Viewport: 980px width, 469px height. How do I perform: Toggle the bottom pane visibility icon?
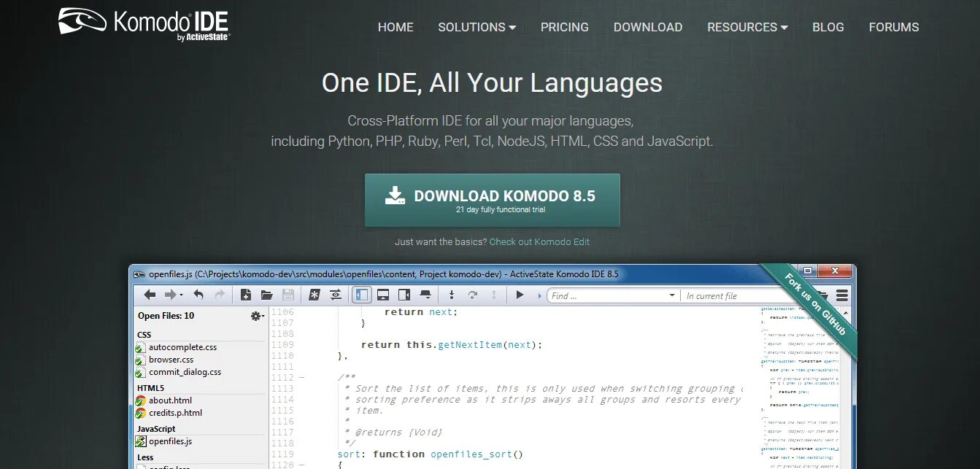tap(383, 295)
